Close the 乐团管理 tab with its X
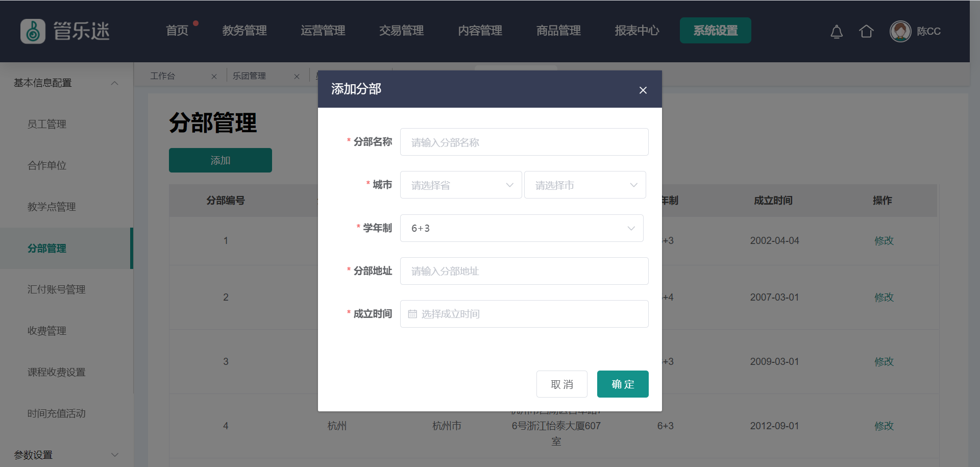The height and width of the screenshot is (467, 980). point(297,77)
